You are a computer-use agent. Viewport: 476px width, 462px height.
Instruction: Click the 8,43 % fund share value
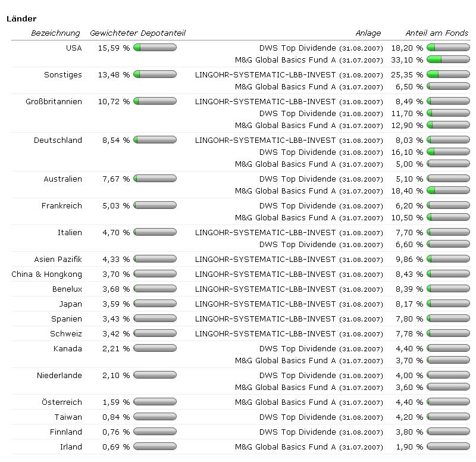[409, 274]
